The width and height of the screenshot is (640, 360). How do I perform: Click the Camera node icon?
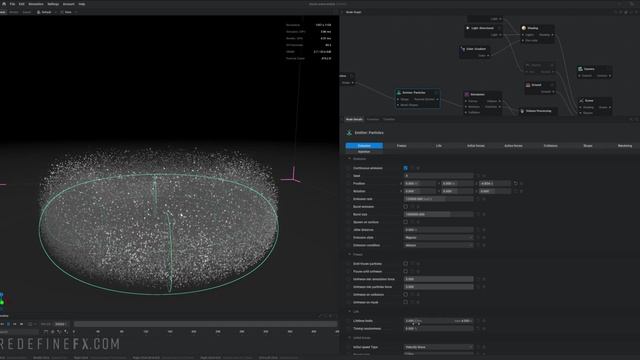click(x=580, y=69)
